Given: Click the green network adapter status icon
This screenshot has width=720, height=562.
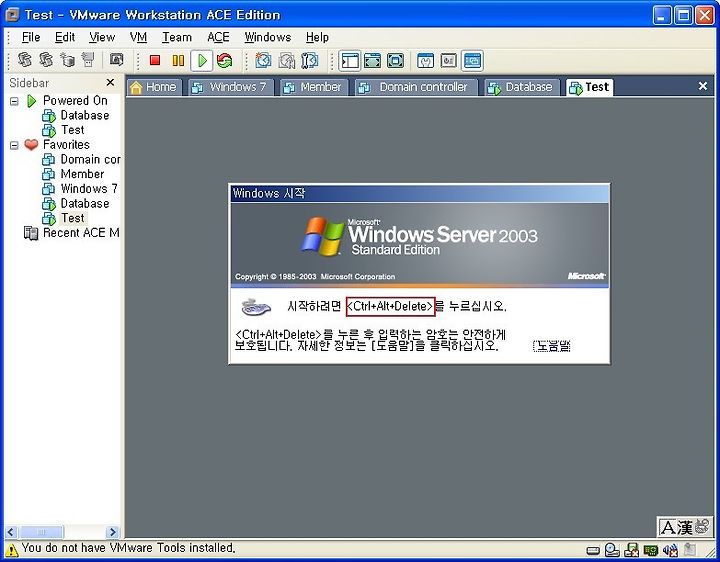Looking at the screenshot, I should 651,550.
